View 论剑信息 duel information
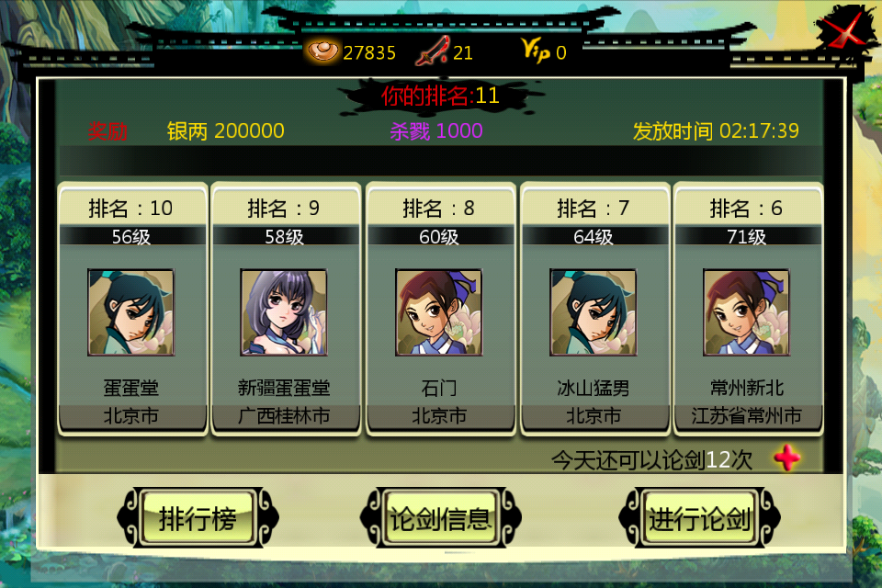The width and height of the screenshot is (882, 588). (440, 517)
